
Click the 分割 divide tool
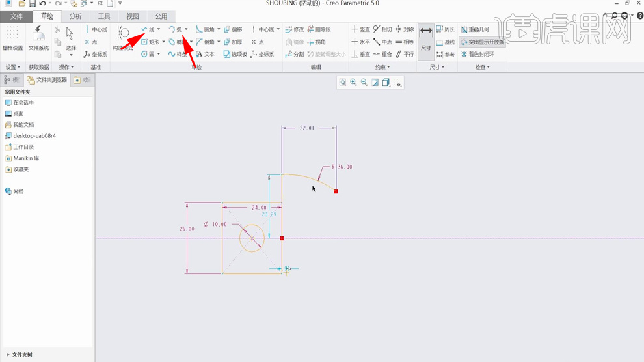pyautogui.click(x=295, y=54)
